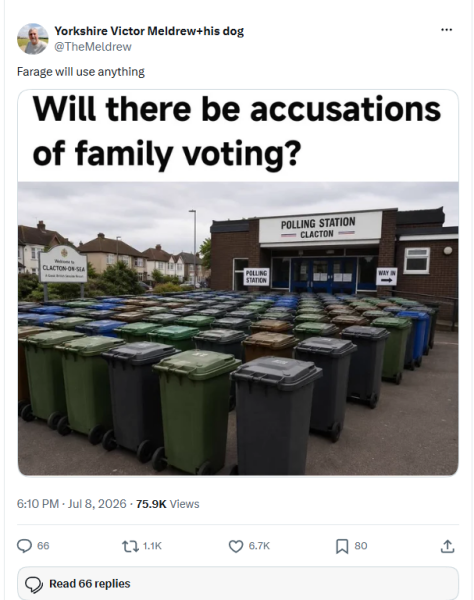Click the 'Farage will use anything' tweet text
The image size is (474, 600).
[x=81, y=72]
